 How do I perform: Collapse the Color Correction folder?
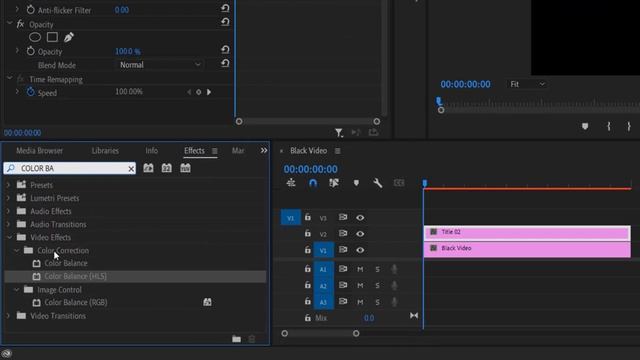[16, 250]
